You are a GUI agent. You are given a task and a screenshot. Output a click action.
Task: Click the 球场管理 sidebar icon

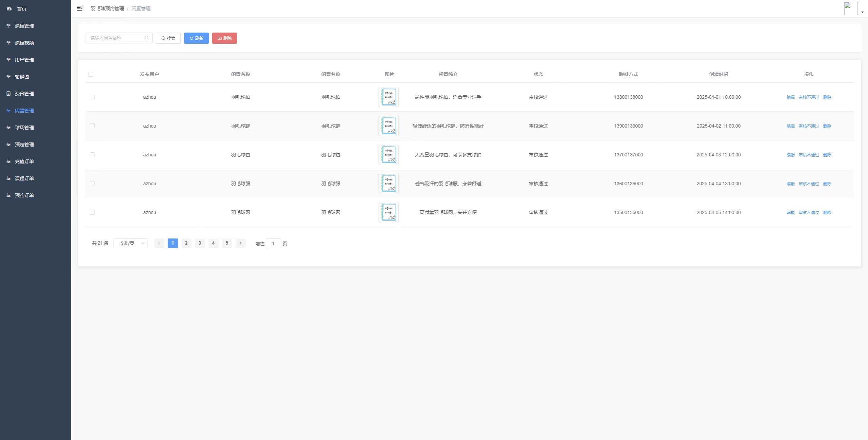click(8, 128)
